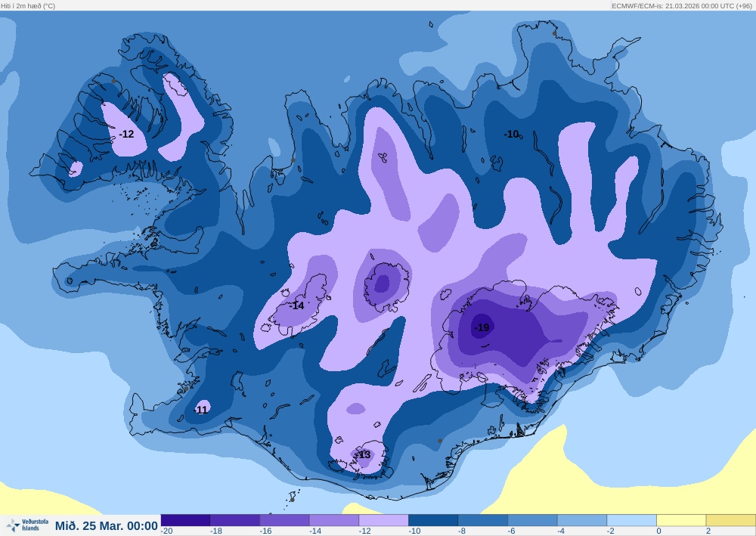The height and width of the screenshot is (536, 756).
Task: Select the -20 to -18 color swatch
Action: (186, 520)
